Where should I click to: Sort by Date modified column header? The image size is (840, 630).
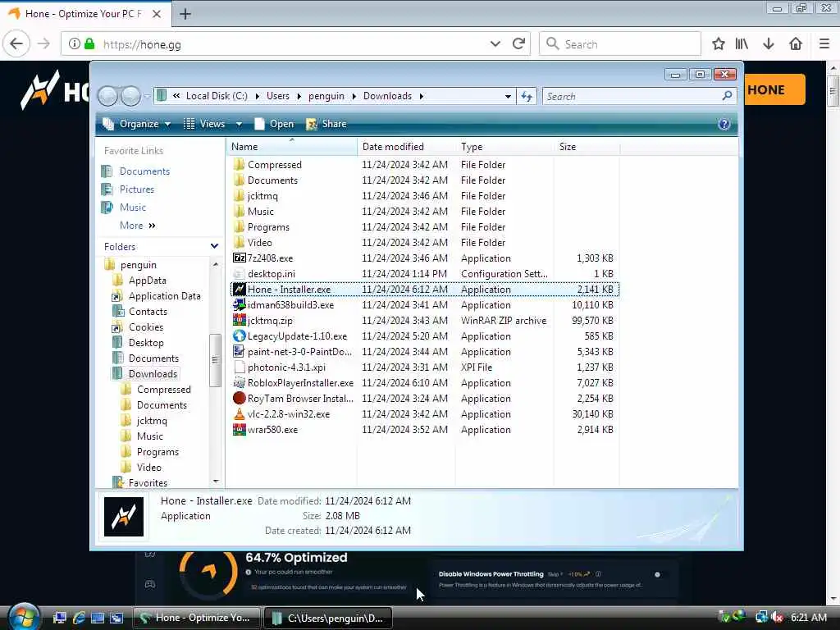(x=406, y=146)
